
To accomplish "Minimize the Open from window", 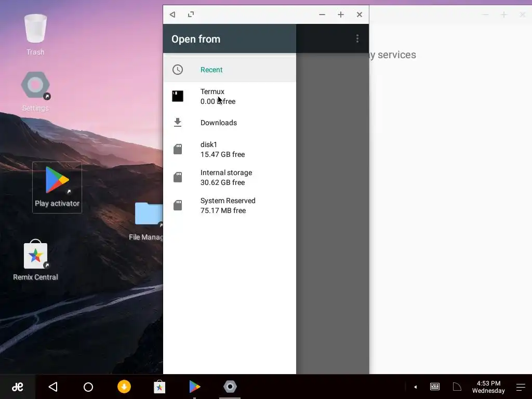I will pyautogui.click(x=322, y=15).
